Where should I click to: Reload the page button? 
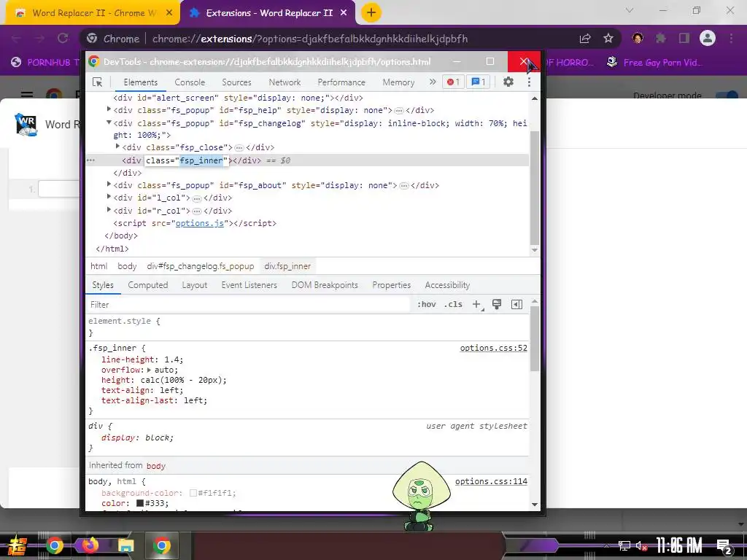point(63,38)
